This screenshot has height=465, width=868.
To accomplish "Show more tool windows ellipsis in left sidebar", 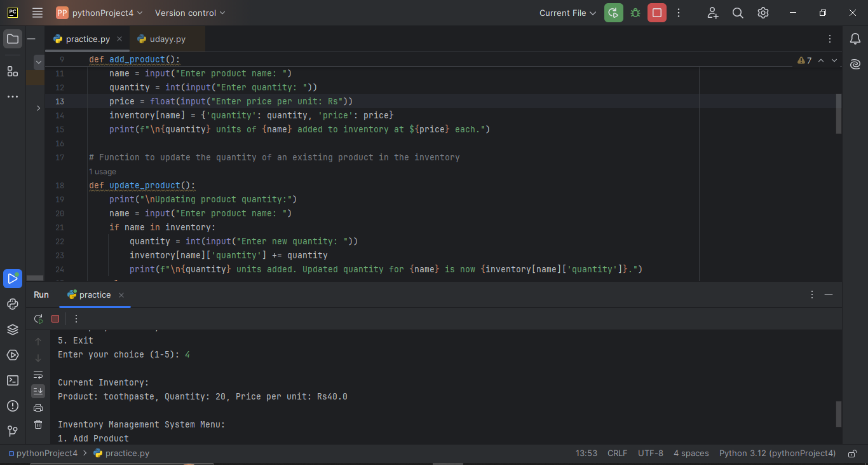I will (13, 97).
